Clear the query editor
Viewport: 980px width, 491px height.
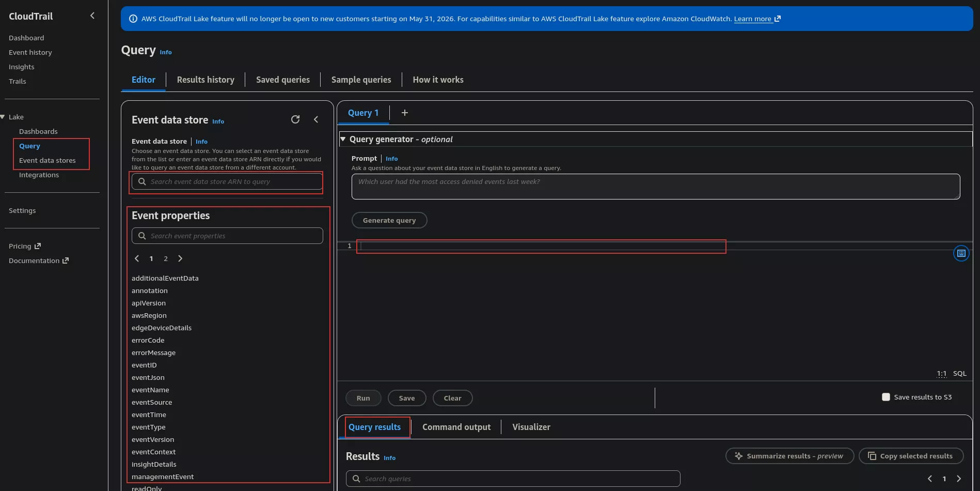(x=453, y=398)
